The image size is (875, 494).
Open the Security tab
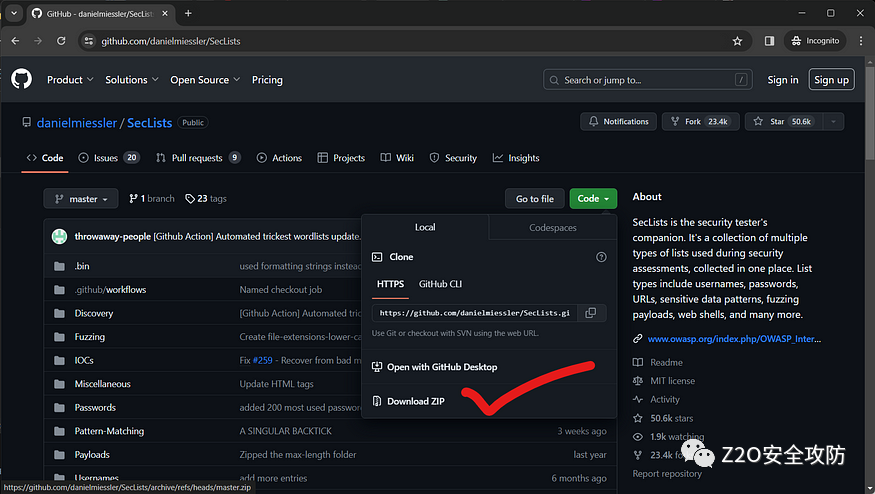pos(453,158)
